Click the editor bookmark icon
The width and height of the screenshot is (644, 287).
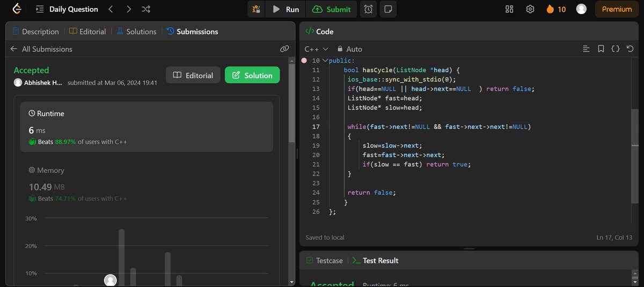pyautogui.click(x=601, y=49)
